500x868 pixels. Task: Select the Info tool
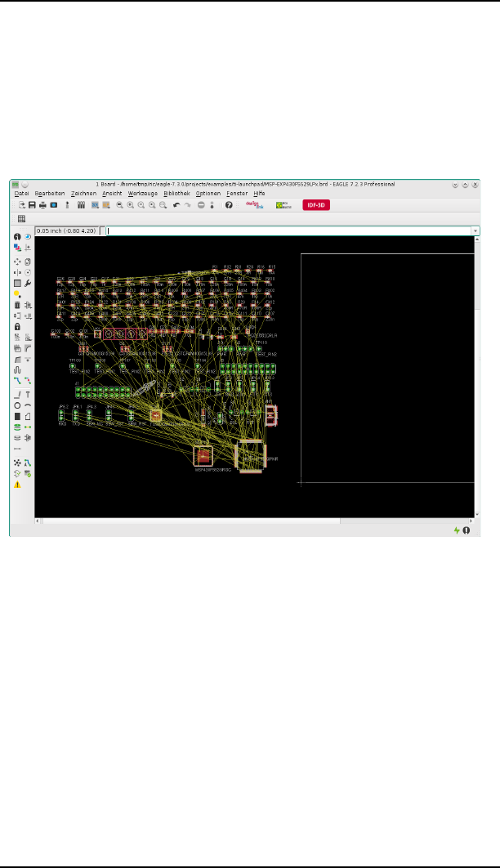17,236
